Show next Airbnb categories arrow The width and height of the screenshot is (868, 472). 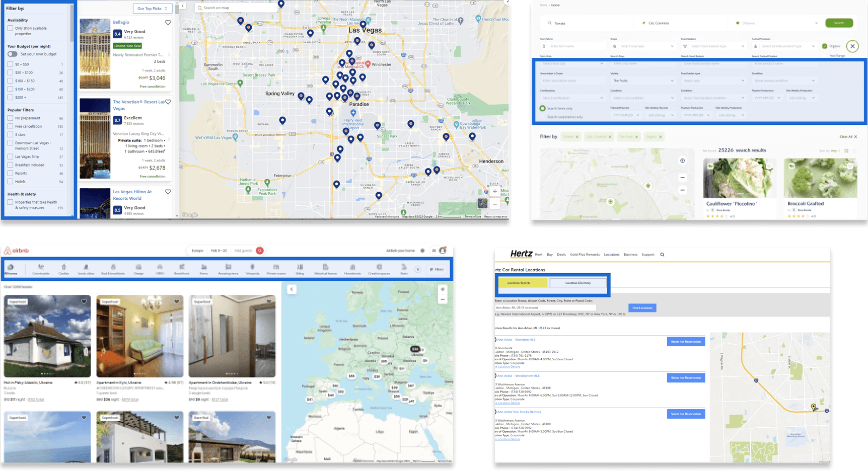coord(417,269)
